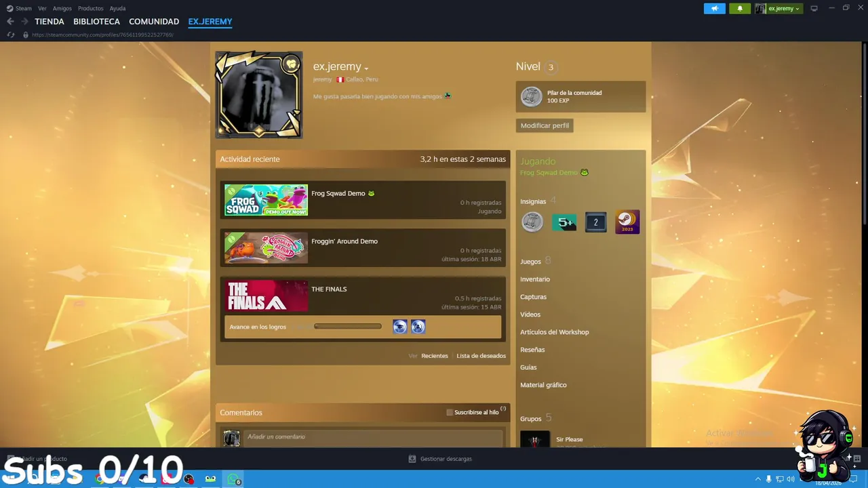
Task: Open the volume control in tray
Action: (x=791, y=479)
